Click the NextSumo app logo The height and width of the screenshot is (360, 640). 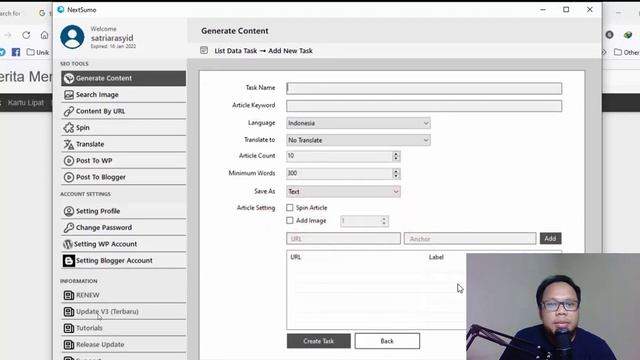(x=61, y=9)
